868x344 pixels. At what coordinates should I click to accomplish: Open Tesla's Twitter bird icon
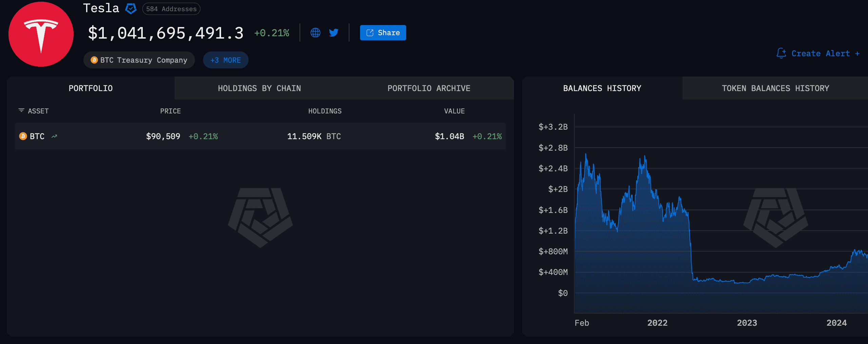334,33
